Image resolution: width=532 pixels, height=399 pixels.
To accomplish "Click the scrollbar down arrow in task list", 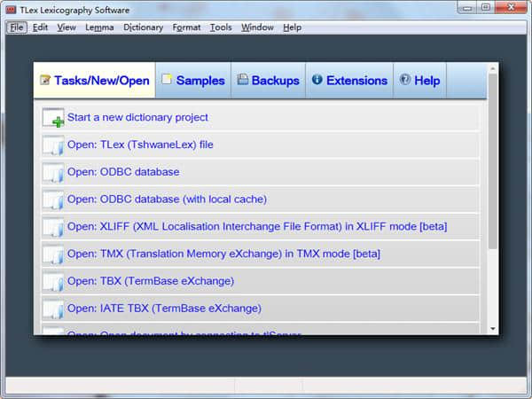I will [492, 329].
